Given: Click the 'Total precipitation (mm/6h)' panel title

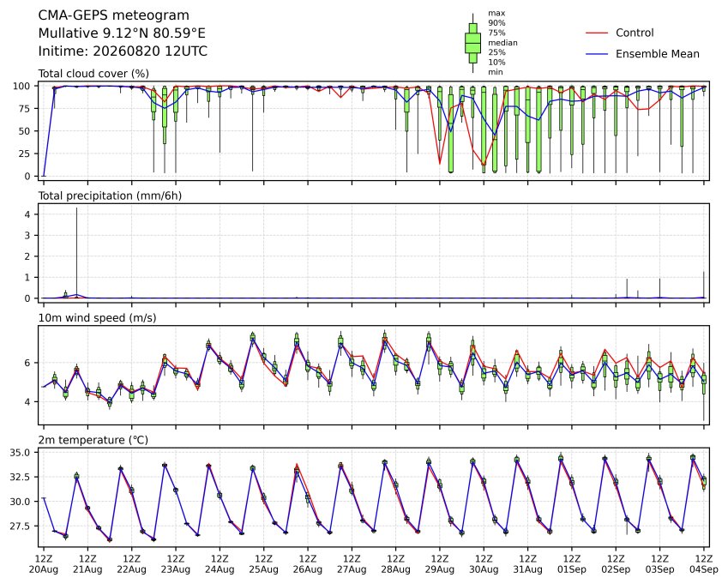Looking at the screenshot, I should coord(110,196).
